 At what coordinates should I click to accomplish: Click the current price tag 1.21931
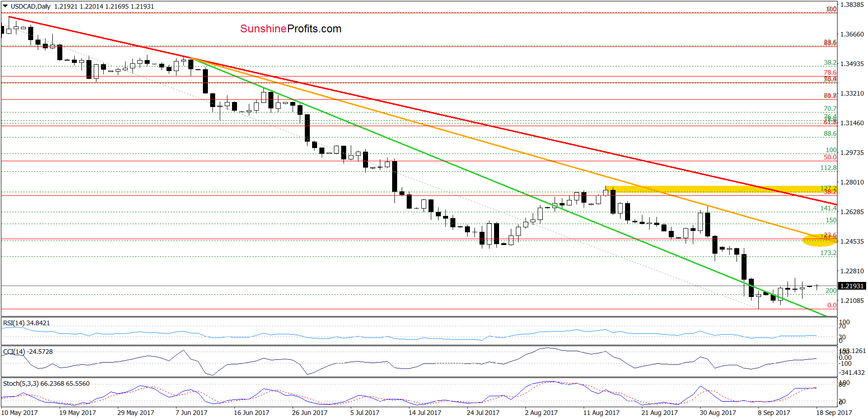point(852,286)
